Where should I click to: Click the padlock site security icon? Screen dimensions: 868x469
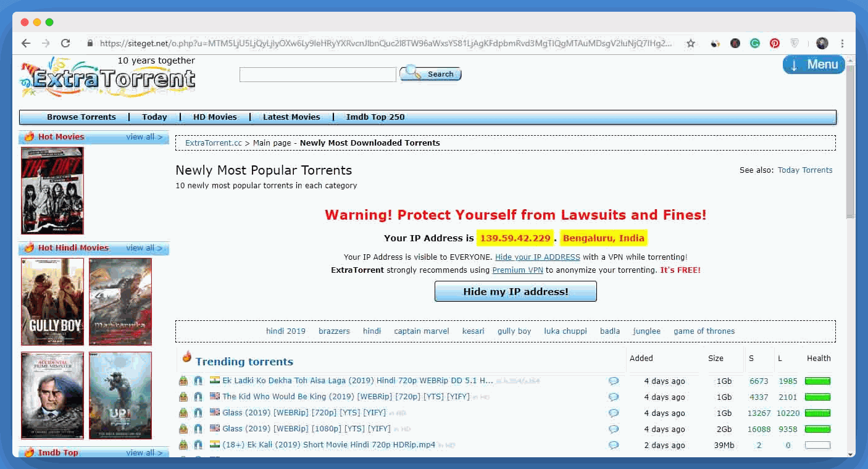point(90,43)
